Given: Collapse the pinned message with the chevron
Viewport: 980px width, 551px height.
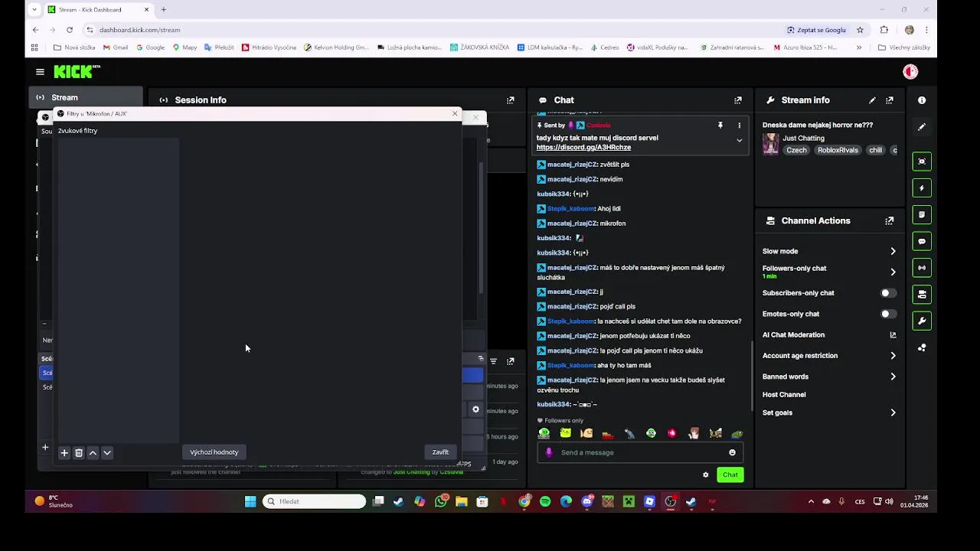Looking at the screenshot, I should [x=739, y=141].
